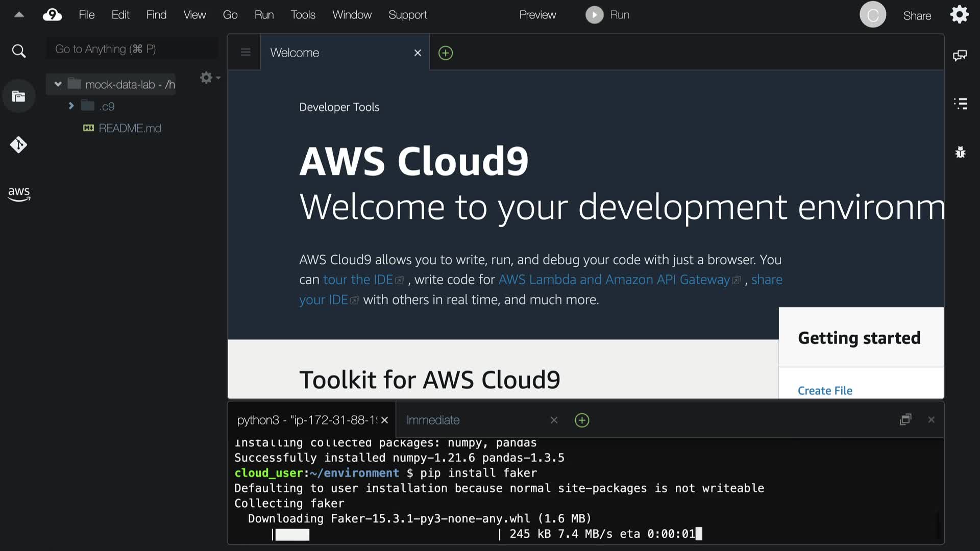Open README.md in the file tree
The height and width of the screenshot is (551, 980).
(130, 128)
